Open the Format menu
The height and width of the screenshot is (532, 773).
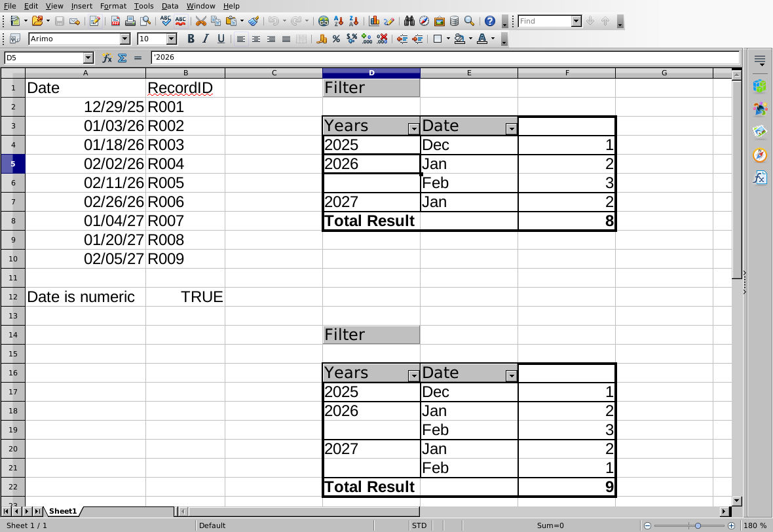[x=113, y=6]
